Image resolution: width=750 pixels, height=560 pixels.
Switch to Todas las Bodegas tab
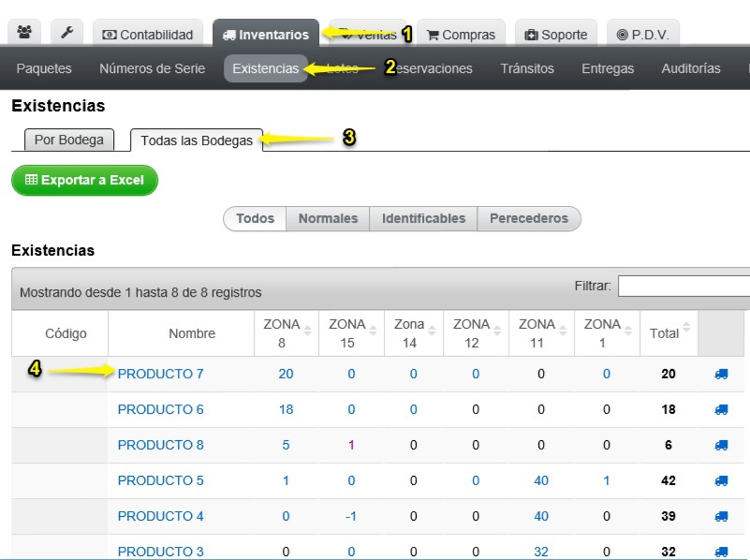(197, 140)
